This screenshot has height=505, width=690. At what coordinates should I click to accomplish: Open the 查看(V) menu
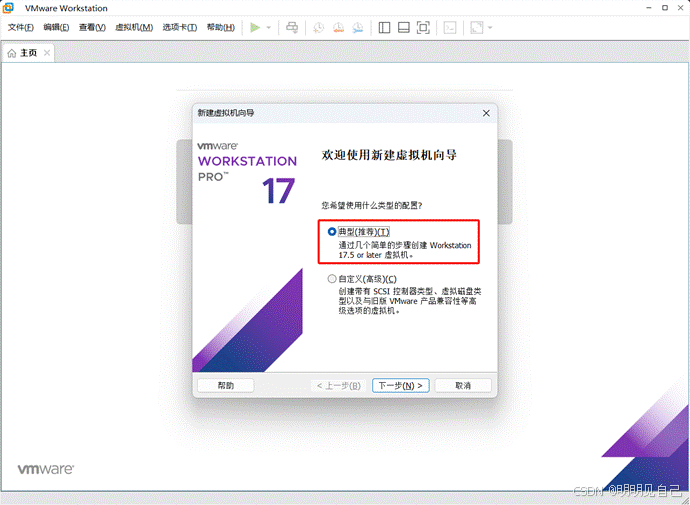point(92,28)
